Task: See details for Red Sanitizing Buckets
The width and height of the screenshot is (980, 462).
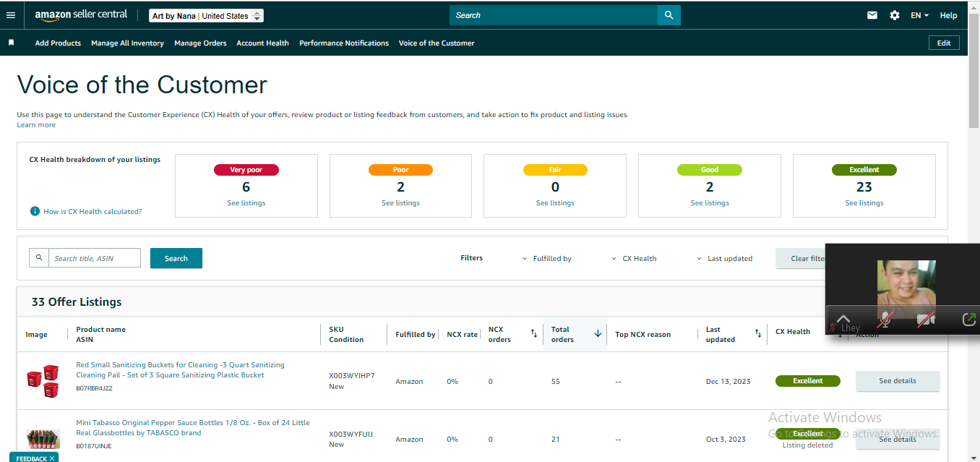Action: 898,380
